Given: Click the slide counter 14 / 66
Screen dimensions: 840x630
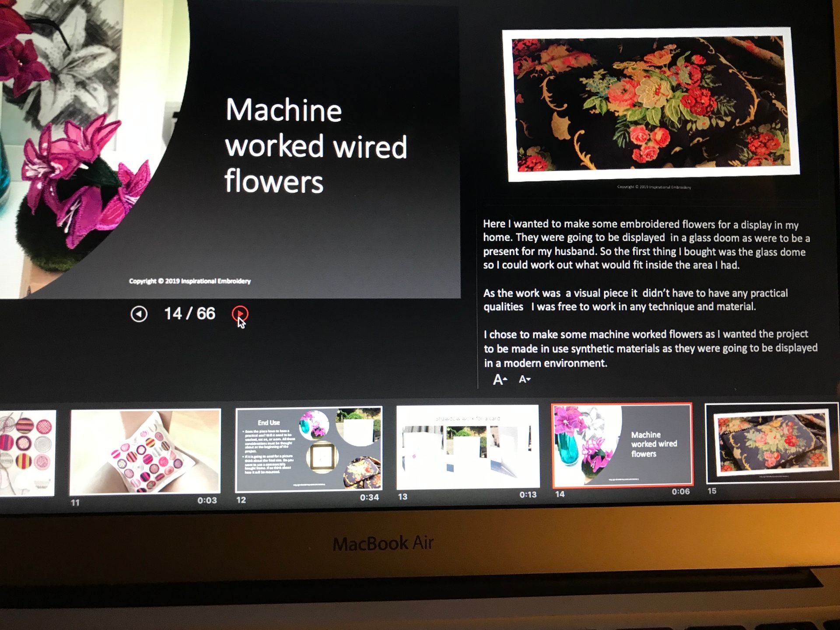Looking at the screenshot, I should click(189, 314).
